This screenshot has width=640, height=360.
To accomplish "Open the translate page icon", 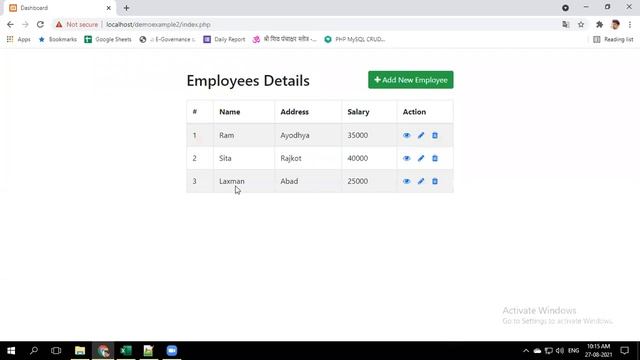I will 565,24.
